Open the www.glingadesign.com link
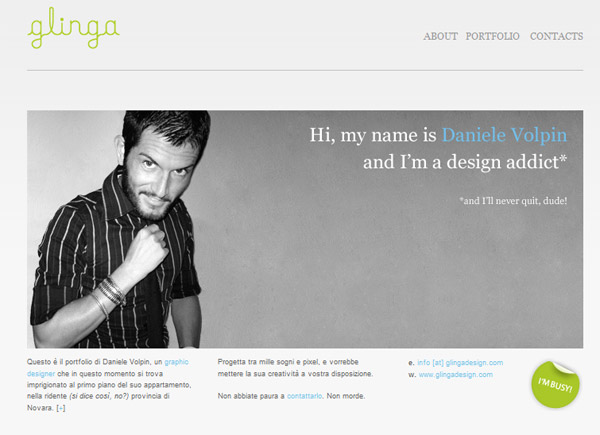Screen dimensions: 600x435 456,375
